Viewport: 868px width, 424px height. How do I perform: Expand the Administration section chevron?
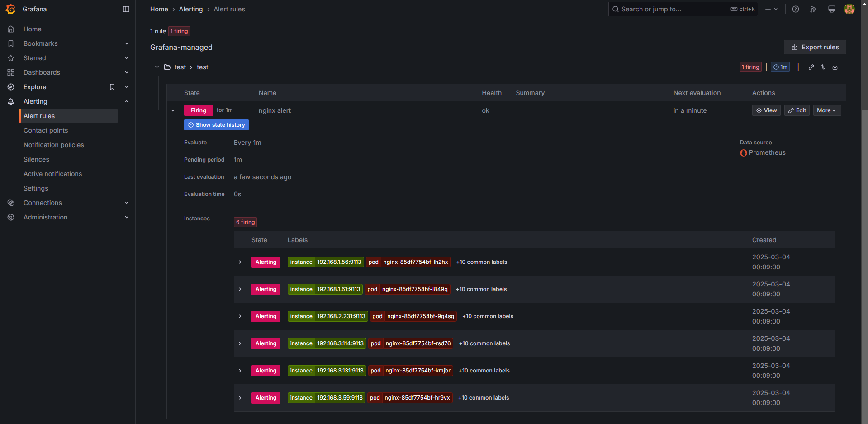pos(127,217)
